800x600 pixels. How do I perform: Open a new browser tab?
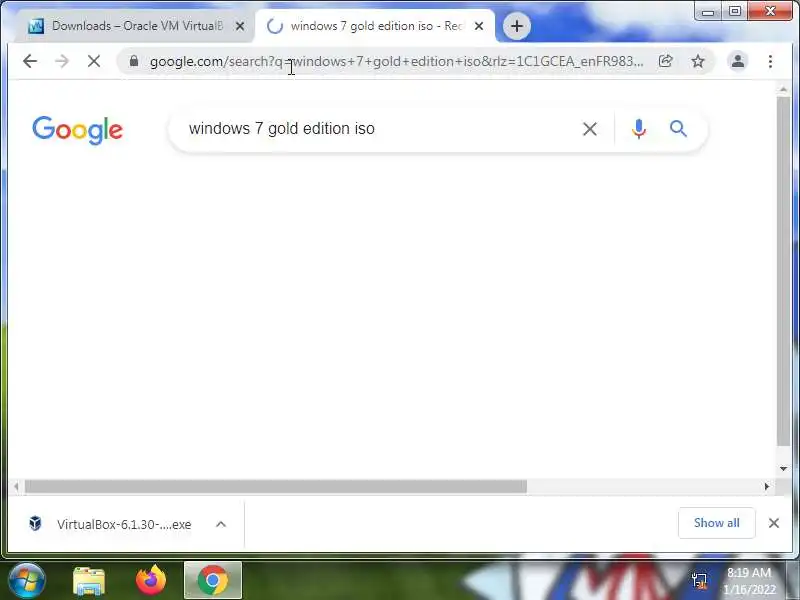pyautogui.click(x=517, y=26)
